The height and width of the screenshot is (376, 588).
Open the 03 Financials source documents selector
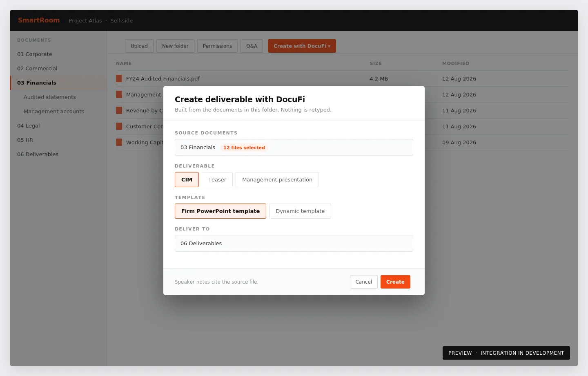[x=294, y=148]
